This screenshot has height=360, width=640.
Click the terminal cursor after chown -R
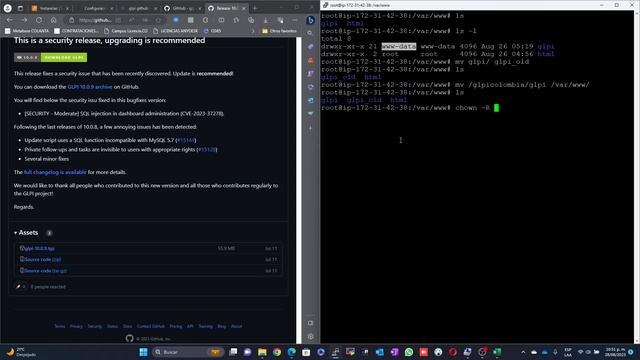click(x=496, y=108)
